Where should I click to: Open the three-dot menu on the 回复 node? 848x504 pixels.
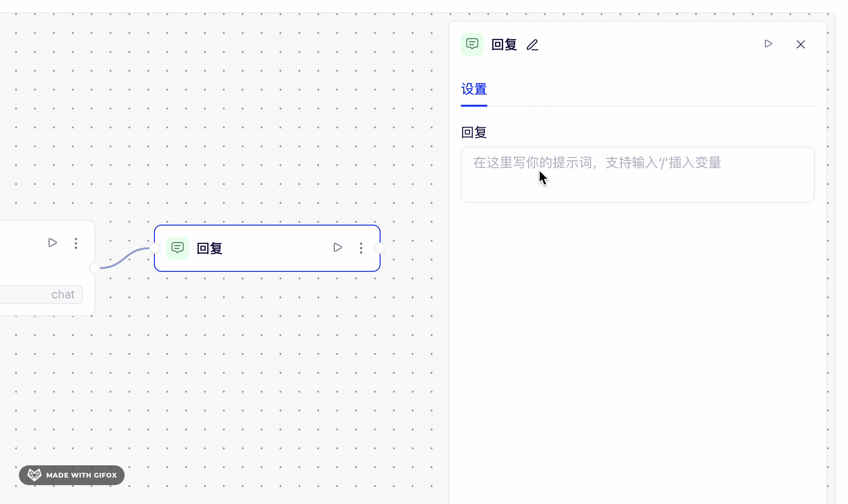(361, 248)
